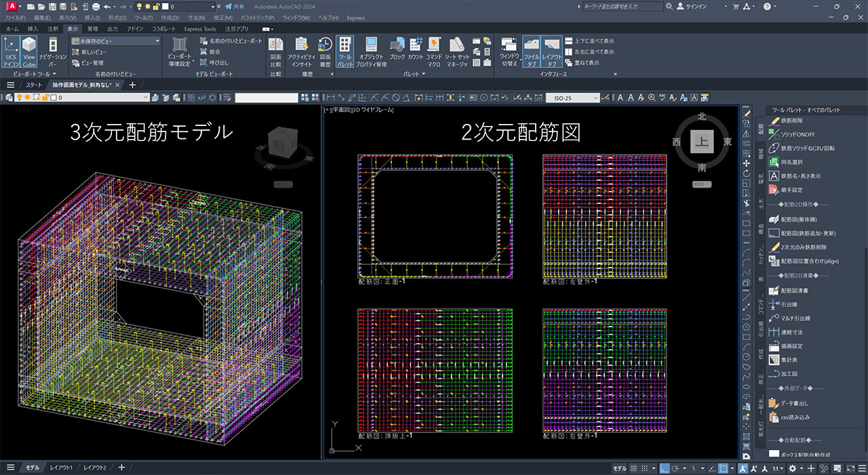Click the white color swatch in title toolbar
868x475 pixels.
pos(165,6)
